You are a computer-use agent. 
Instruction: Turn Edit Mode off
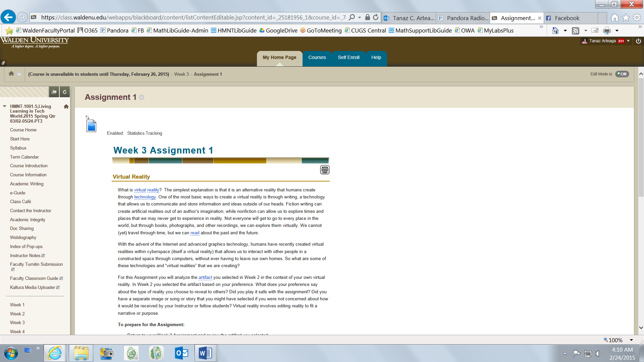click(622, 74)
